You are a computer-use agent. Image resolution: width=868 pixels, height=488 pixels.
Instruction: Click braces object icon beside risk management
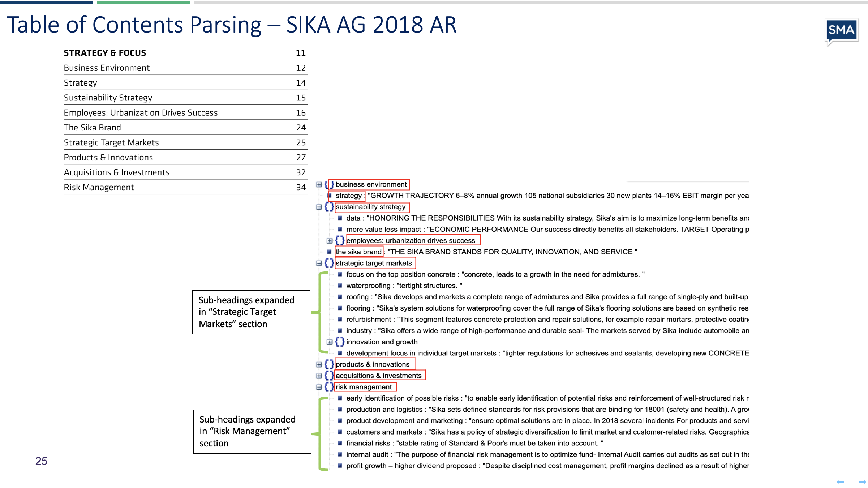pyautogui.click(x=329, y=387)
